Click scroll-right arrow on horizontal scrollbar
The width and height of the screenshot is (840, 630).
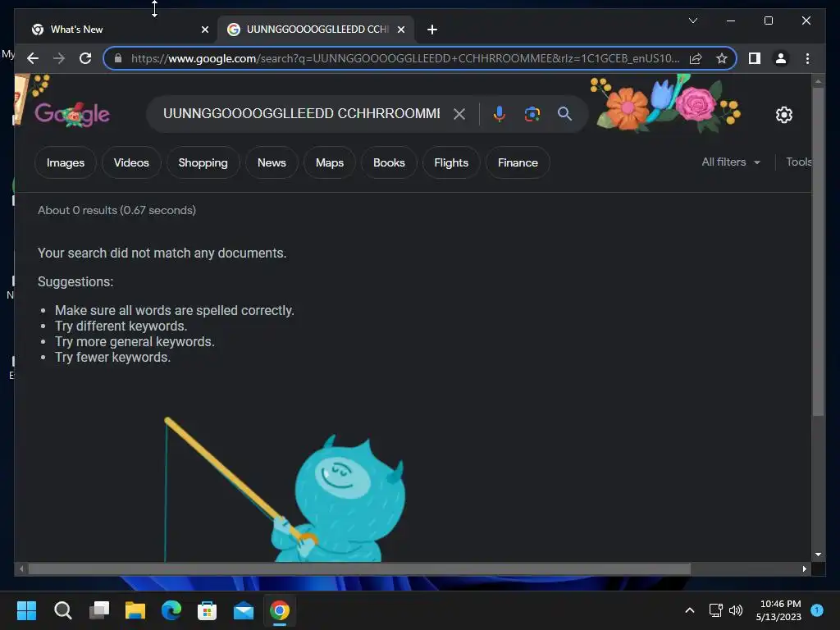(x=804, y=569)
